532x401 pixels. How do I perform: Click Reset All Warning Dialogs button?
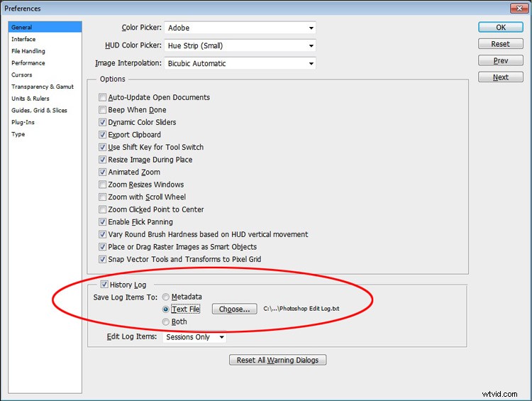pyautogui.click(x=277, y=360)
